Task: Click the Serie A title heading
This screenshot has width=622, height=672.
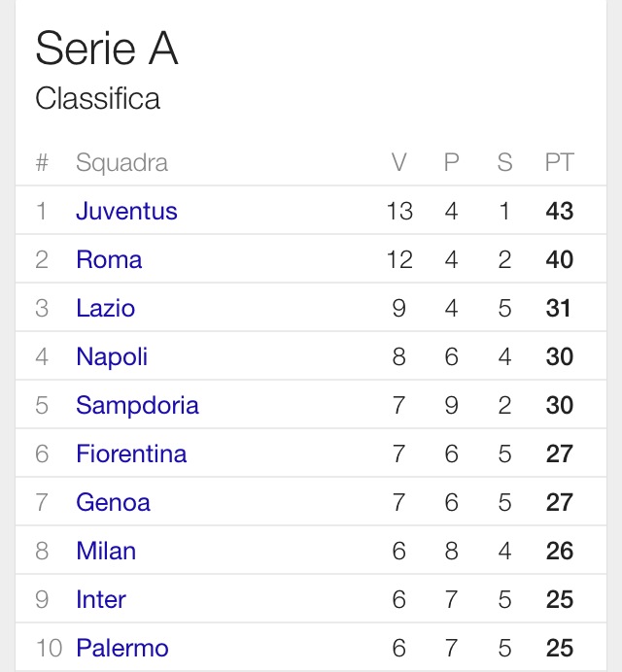Action: [x=107, y=49]
